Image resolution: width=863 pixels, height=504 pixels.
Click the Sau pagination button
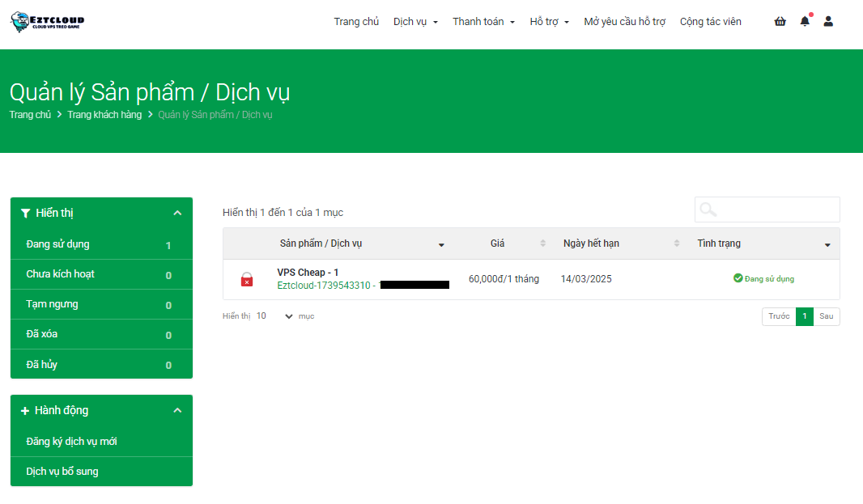(826, 316)
